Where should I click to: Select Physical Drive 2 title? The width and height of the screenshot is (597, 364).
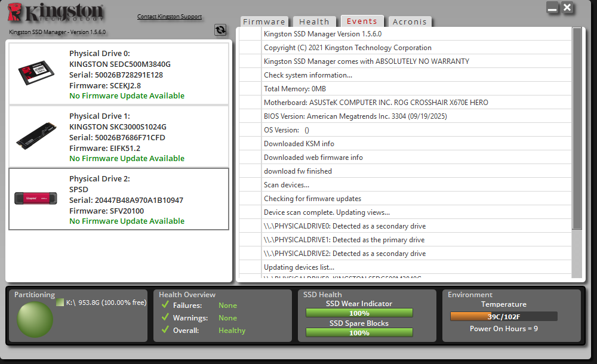99,179
